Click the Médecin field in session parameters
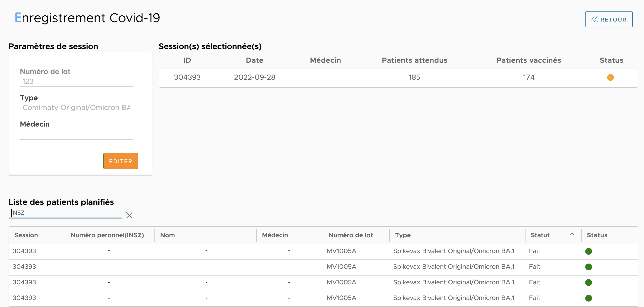This screenshot has height=307, width=644. (x=76, y=134)
